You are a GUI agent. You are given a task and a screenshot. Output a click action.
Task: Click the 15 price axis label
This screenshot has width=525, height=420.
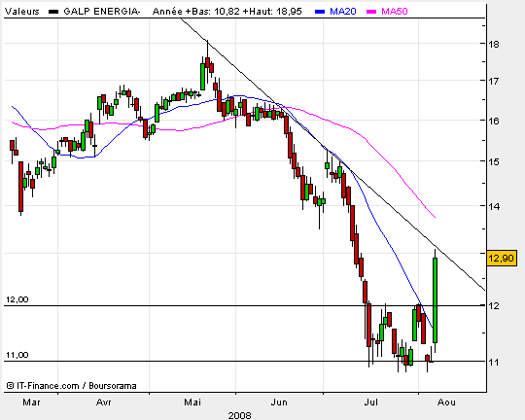point(494,161)
